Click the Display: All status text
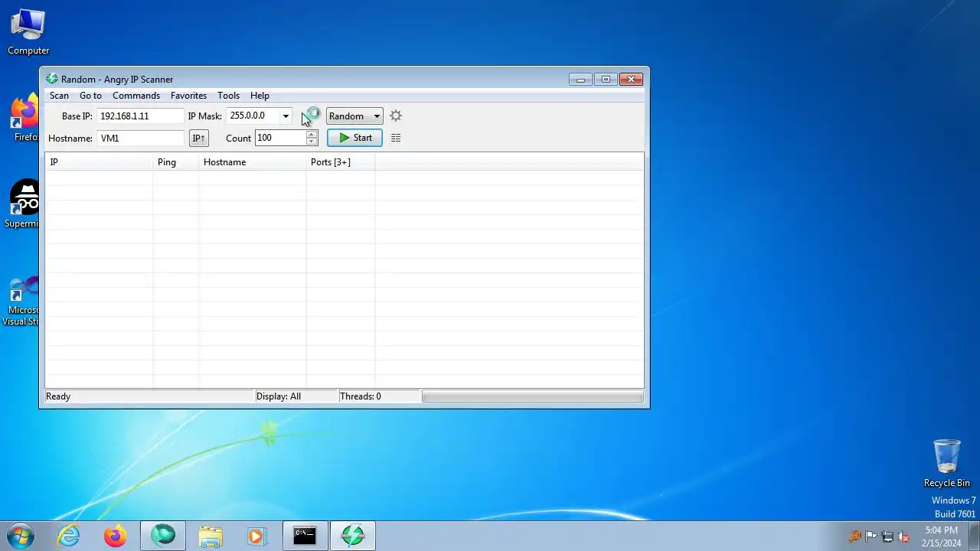The width and height of the screenshot is (980, 551). coord(279,396)
